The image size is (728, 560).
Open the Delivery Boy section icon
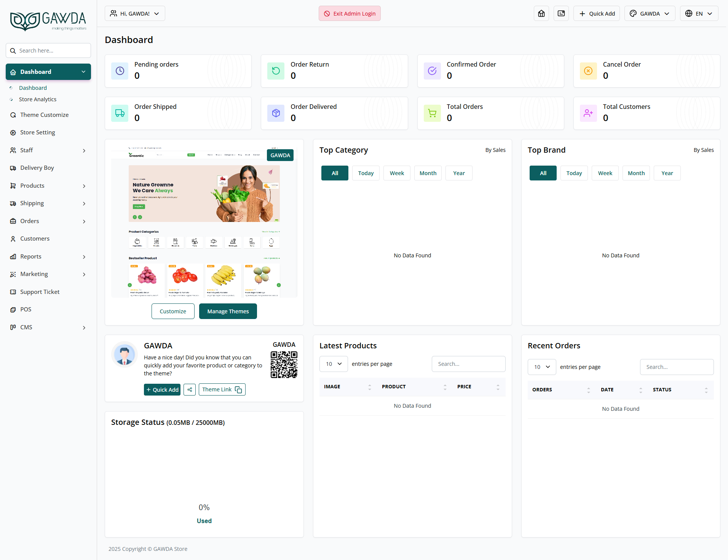click(x=13, y=168)
